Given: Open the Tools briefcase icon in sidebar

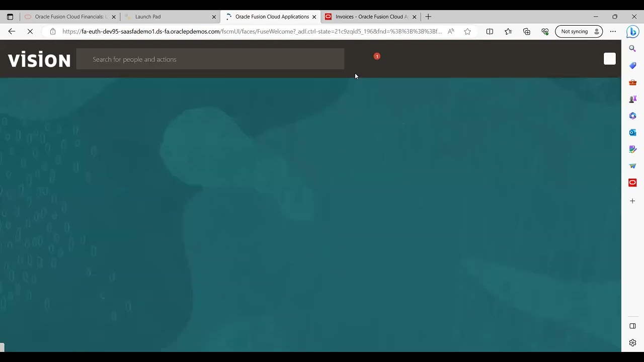Looking at the screenshot, I should [632, 82].
